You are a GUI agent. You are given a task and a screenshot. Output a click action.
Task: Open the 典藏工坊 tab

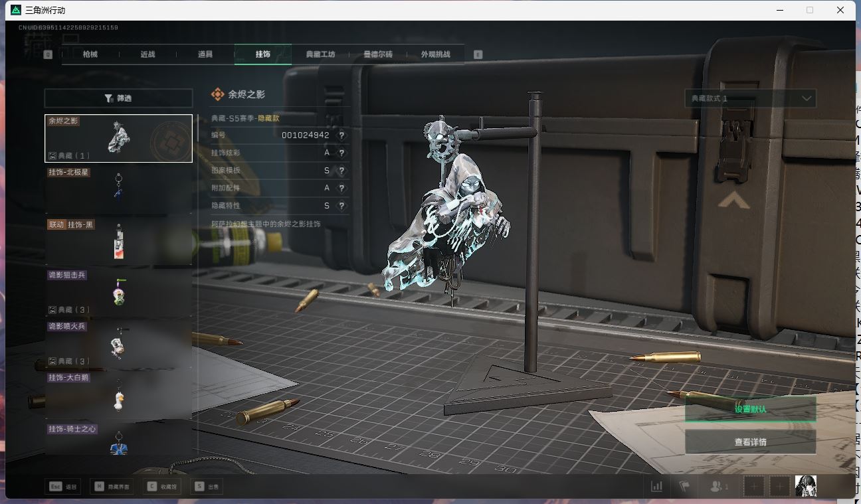[x=320, y=54]
